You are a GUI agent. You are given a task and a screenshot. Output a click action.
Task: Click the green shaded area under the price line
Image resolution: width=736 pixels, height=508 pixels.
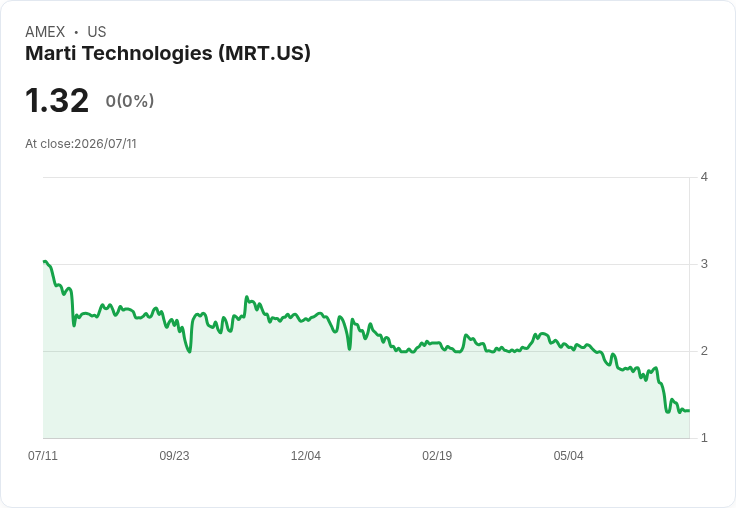pyautogui.click(x=366, y=399)
